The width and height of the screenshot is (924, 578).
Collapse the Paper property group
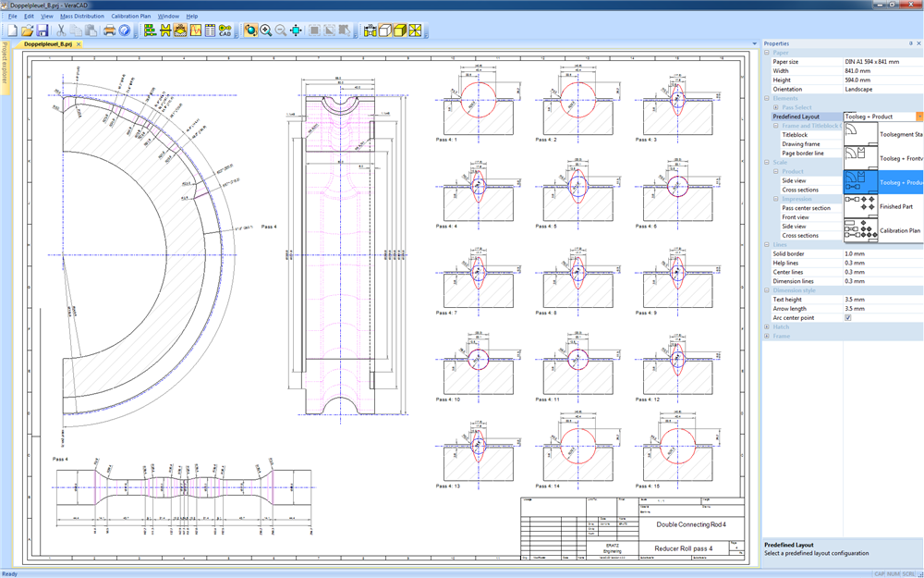[767, 53]
